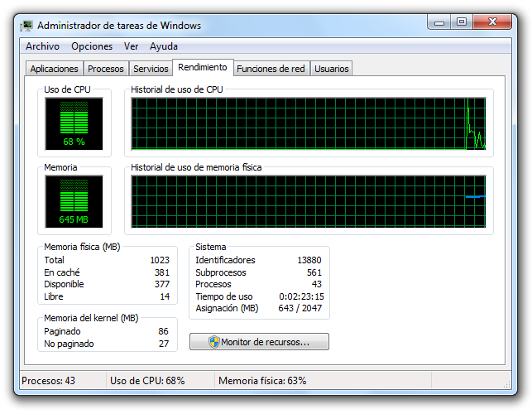Open Monitor de recursos button

click(x=259, y=342)
